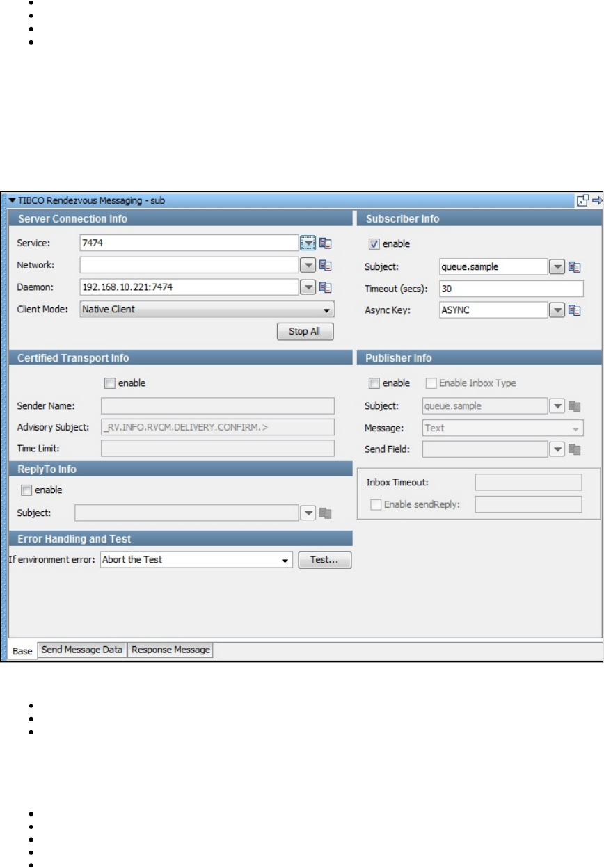Open Send Field dropdown arrow
This screenshot has width=604, height=868.
pos(557,449)
